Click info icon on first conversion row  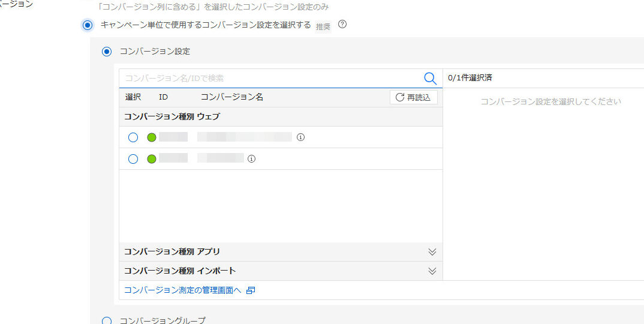click(300, 137)
